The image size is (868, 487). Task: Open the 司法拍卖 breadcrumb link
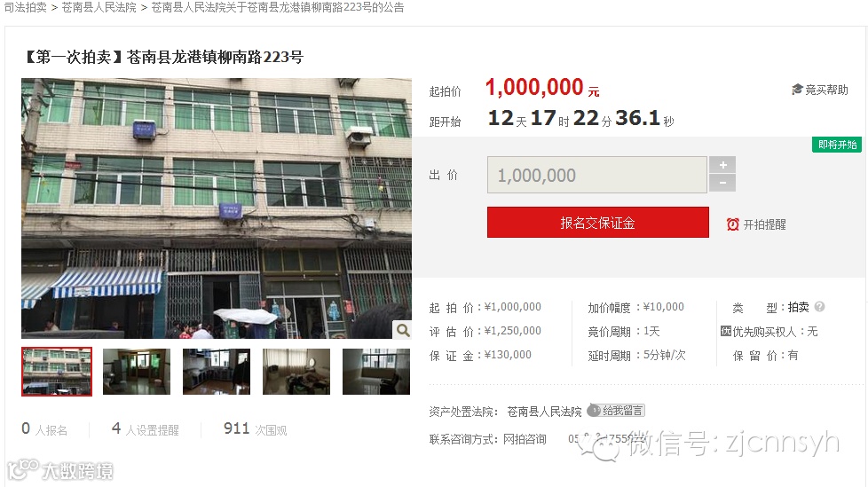pyautogui.click(x=26, y=8)
